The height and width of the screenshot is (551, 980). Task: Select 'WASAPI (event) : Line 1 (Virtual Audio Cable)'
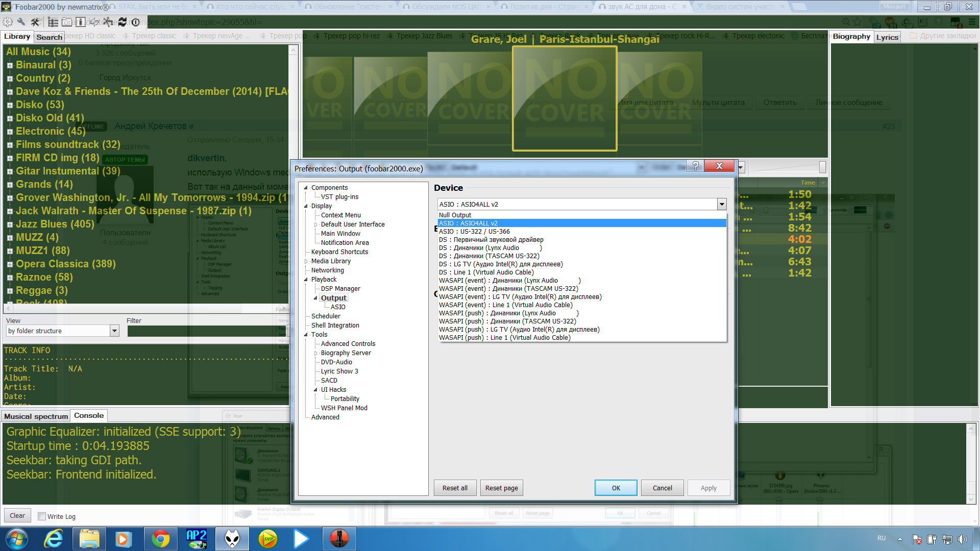pos(582,305)
